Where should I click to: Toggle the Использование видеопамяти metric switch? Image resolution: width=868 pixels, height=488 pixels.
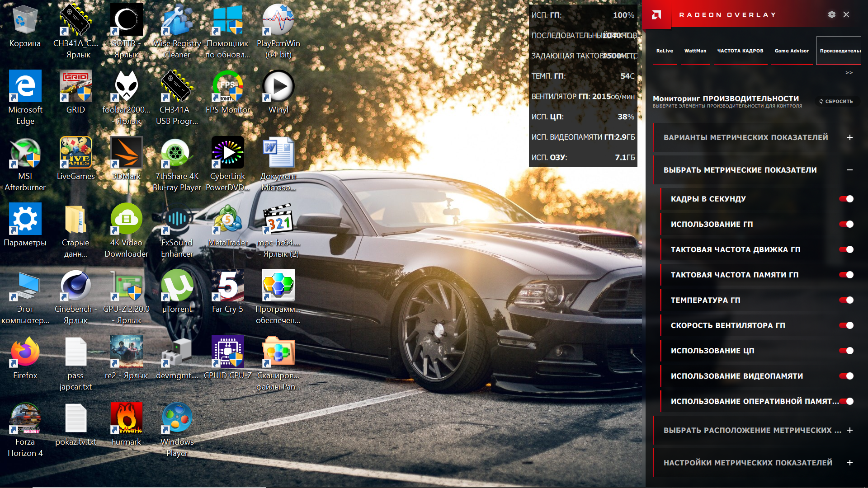(846, 376)
